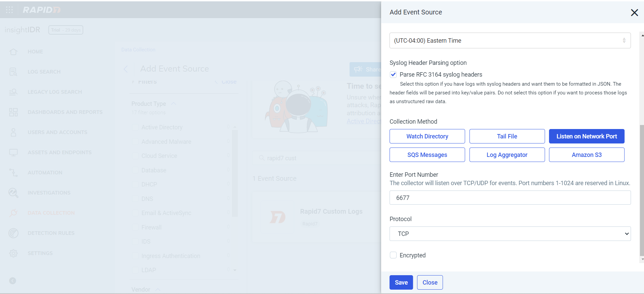Click the Automation sidebar icon
Screen dimensions: 644x294
(x=13, y=173)
